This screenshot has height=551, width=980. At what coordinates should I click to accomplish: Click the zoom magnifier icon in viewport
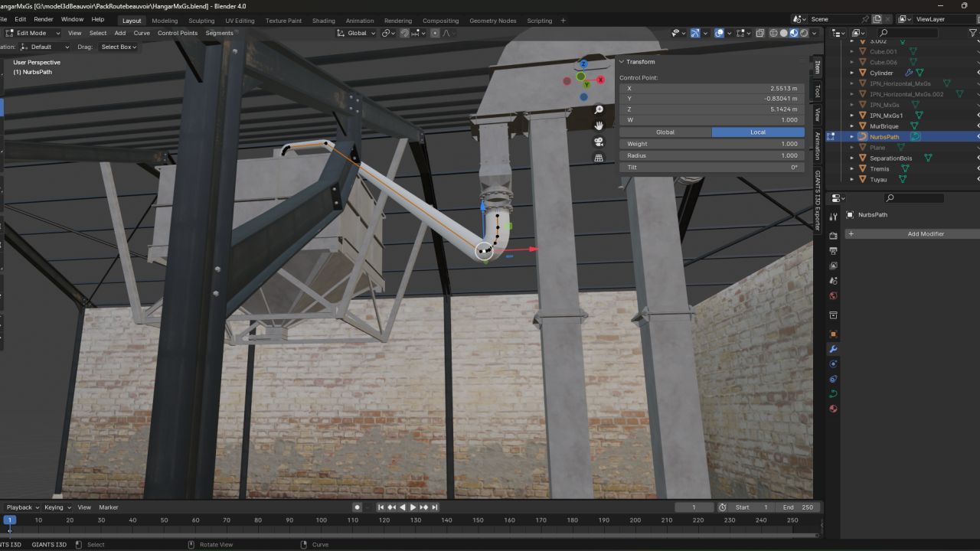tap(599, 110)
